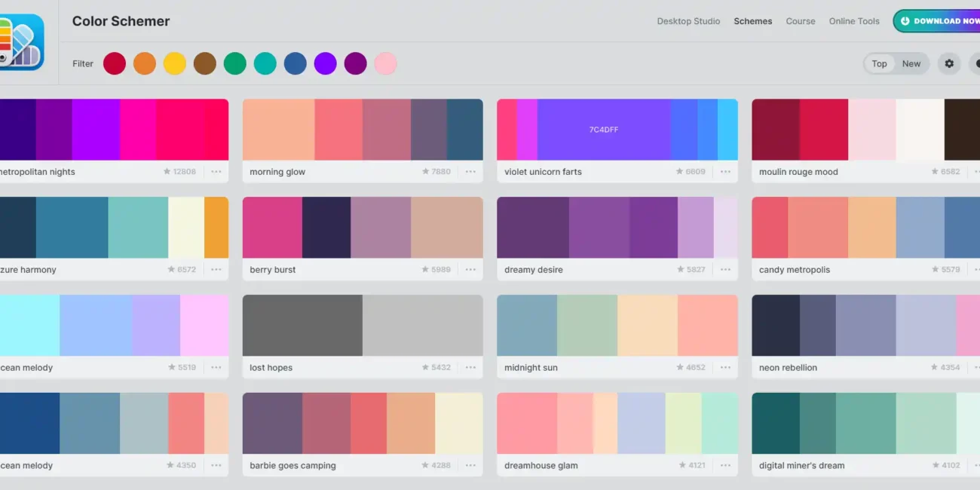Open the Course nav link
Image resolution: width=980 pixels, height=490 pixels.
point(801,21)
